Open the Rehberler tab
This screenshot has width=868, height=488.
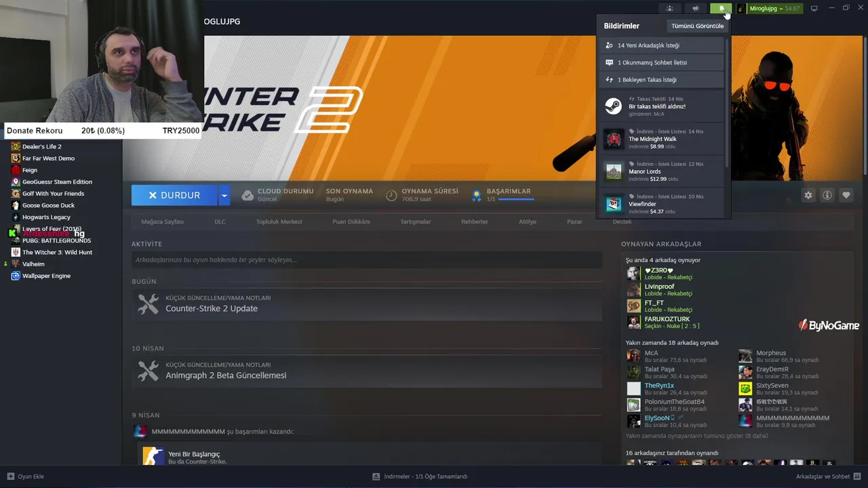pyautogui.click(x=475, y=222)
